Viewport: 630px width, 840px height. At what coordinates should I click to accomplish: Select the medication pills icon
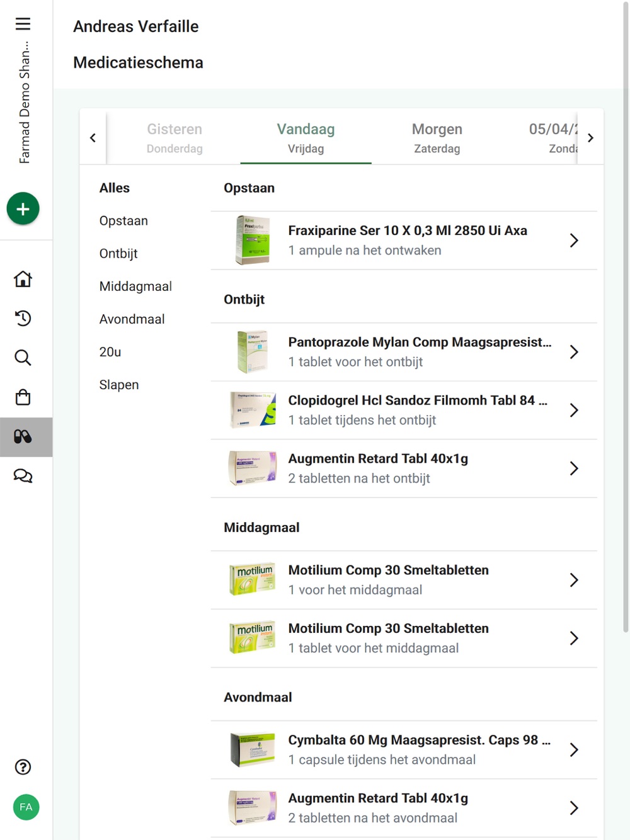pos(23,436)
